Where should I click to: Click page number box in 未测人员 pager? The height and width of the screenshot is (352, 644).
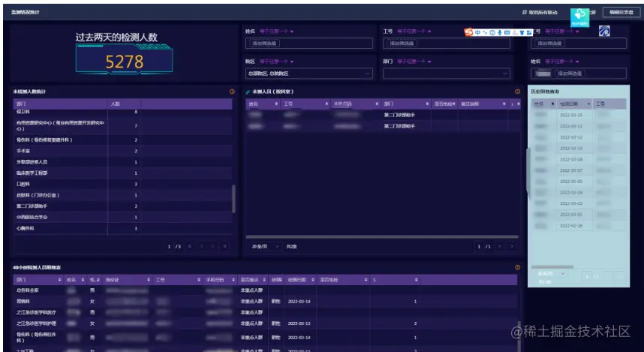click(x=479, y=246)
